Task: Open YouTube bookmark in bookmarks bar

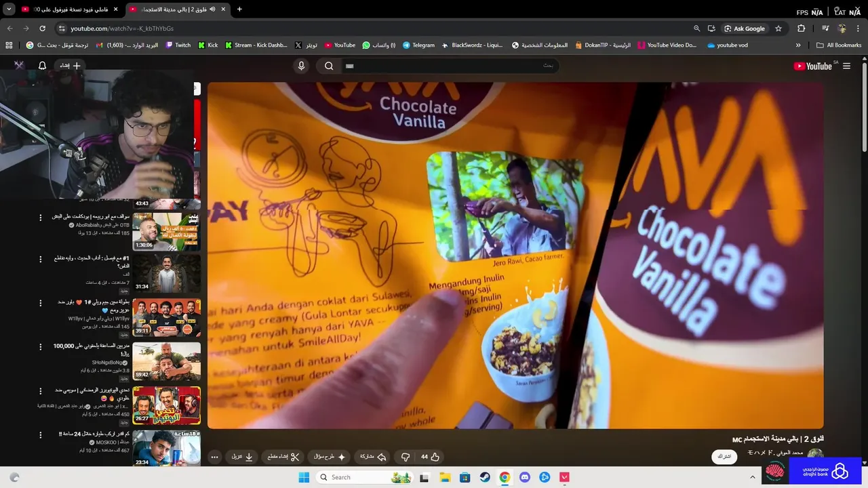Action: click(x=340, y=45)
